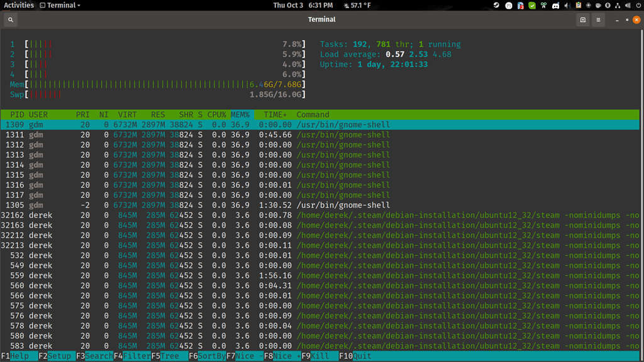Click F10 Quit in htop footer

[356, 356]
